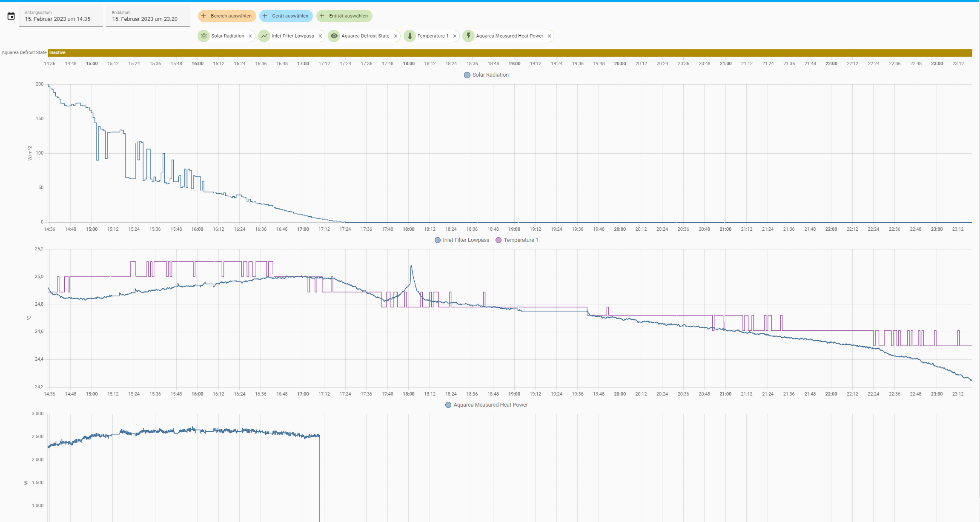Open the calendar date picker icon
980x522 pixels.
coord(11,16)
